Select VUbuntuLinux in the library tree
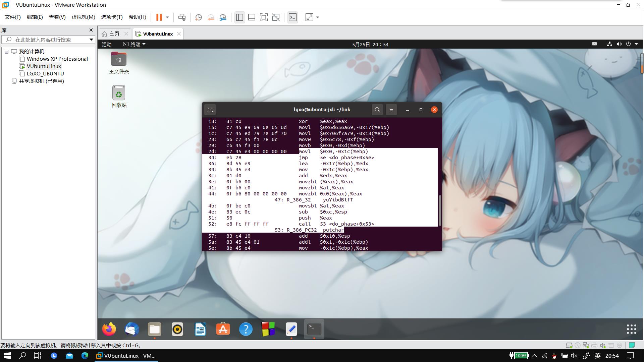Viewport: 644px width, 362px height. [44, 66]
